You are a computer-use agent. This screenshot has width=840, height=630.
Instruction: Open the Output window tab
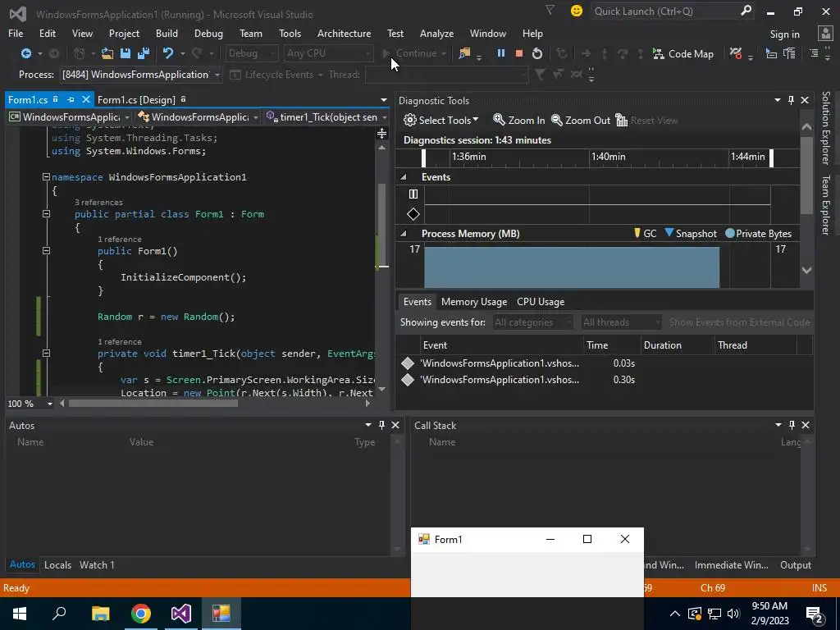(795, 564)
